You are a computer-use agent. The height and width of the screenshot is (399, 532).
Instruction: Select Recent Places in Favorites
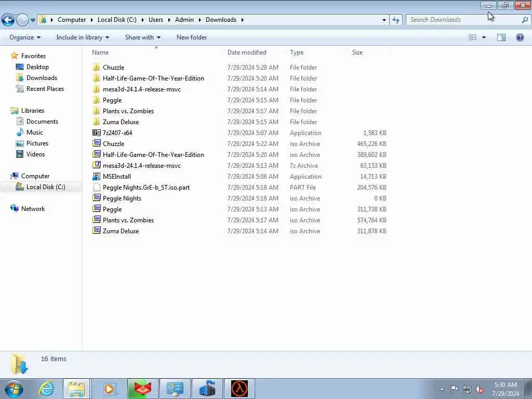(x=45, y=88)
